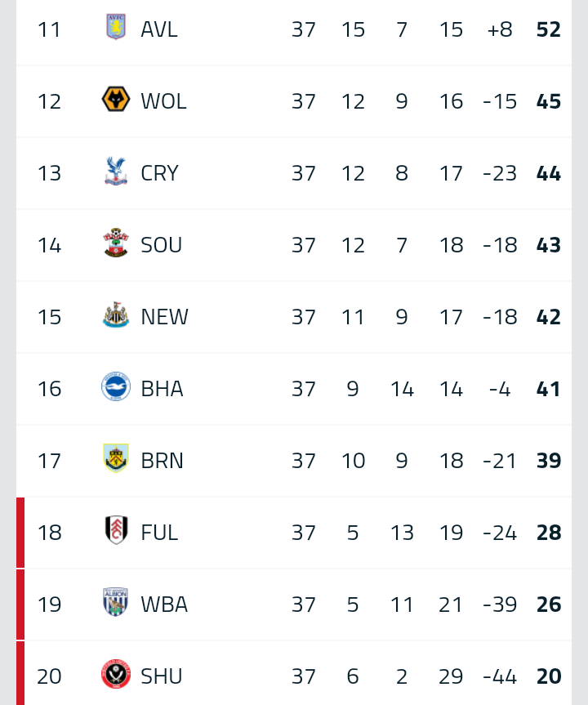Click the Burnley club crest
The height and width of the screenshot is (705, 588).
[x=116, y=460]
